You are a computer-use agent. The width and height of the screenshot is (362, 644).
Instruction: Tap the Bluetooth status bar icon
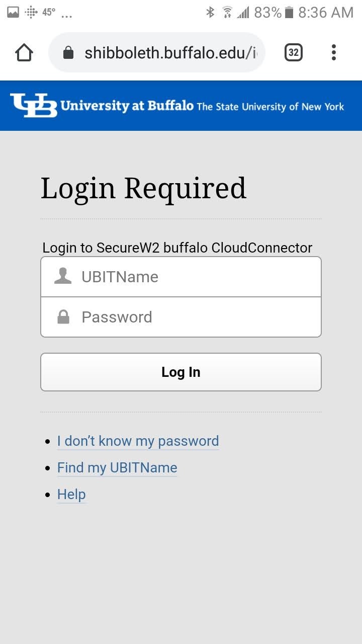210,13
